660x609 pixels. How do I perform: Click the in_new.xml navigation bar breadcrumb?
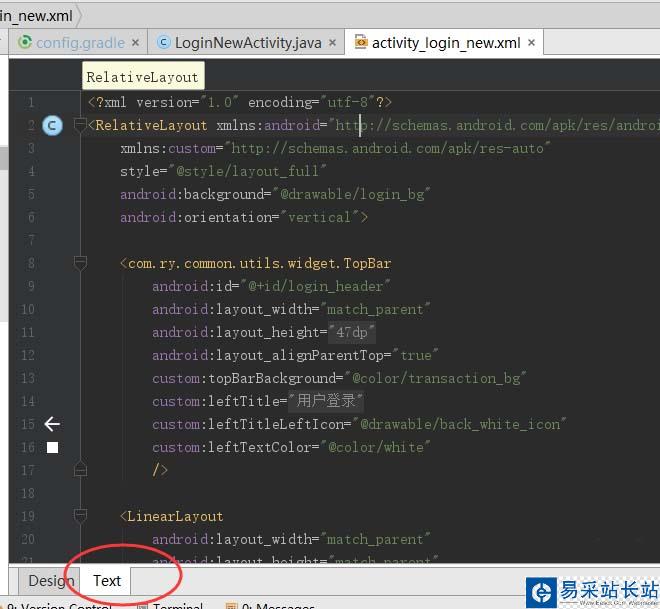[37, 16]
